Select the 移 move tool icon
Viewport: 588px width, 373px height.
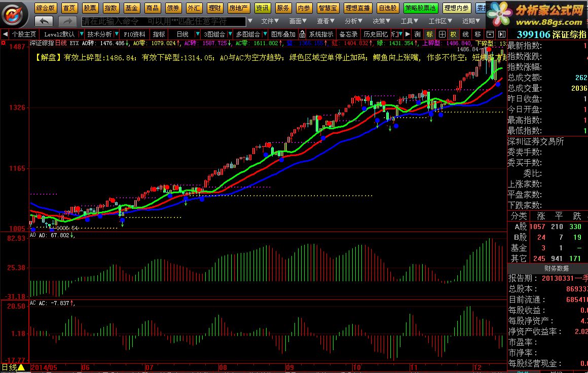coord(477,34)
